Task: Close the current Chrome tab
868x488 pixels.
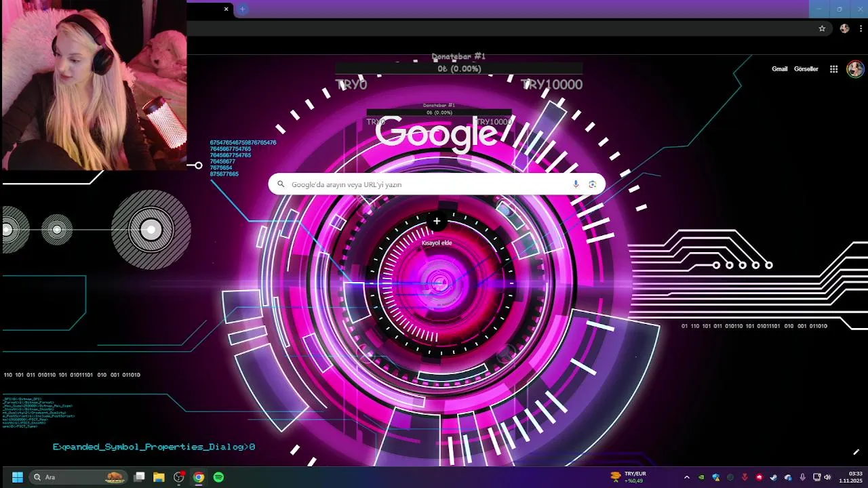Action: (x=226, y=9)
